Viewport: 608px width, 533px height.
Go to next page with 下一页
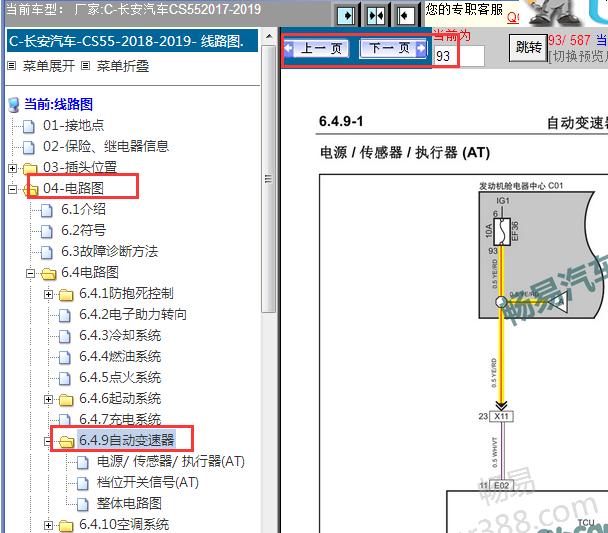point(393,49)
